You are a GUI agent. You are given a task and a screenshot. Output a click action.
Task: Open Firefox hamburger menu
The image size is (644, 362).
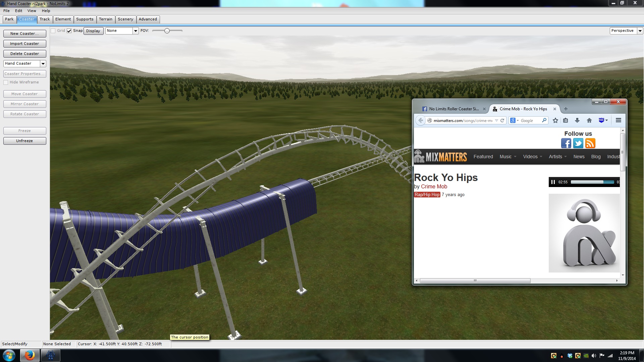[619, 120]
